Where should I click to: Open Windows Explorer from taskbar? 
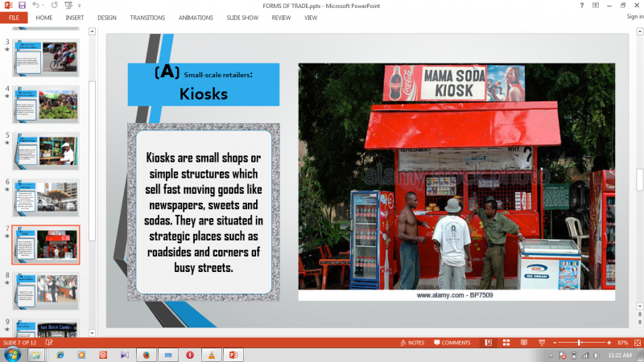click(x=36, y=355)
